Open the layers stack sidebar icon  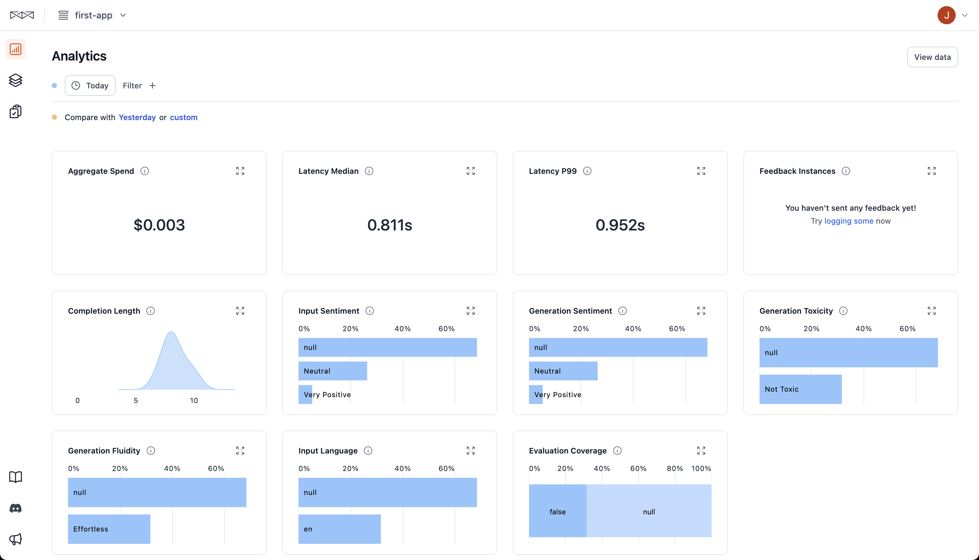[x=16, y=80]
